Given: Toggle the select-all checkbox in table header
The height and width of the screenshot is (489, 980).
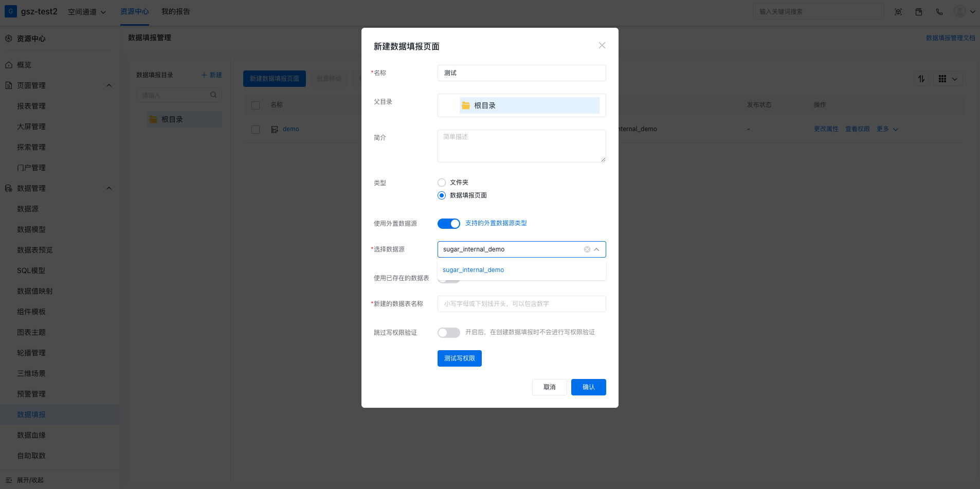Looking at the screenshot, I should 256,105.
